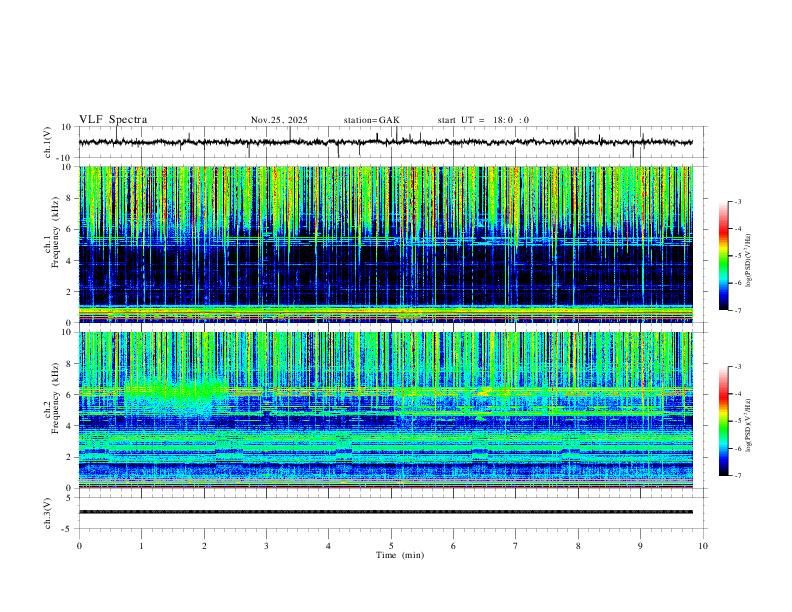Click the green burst near 6 kHz in ch.2

[174, 396]
